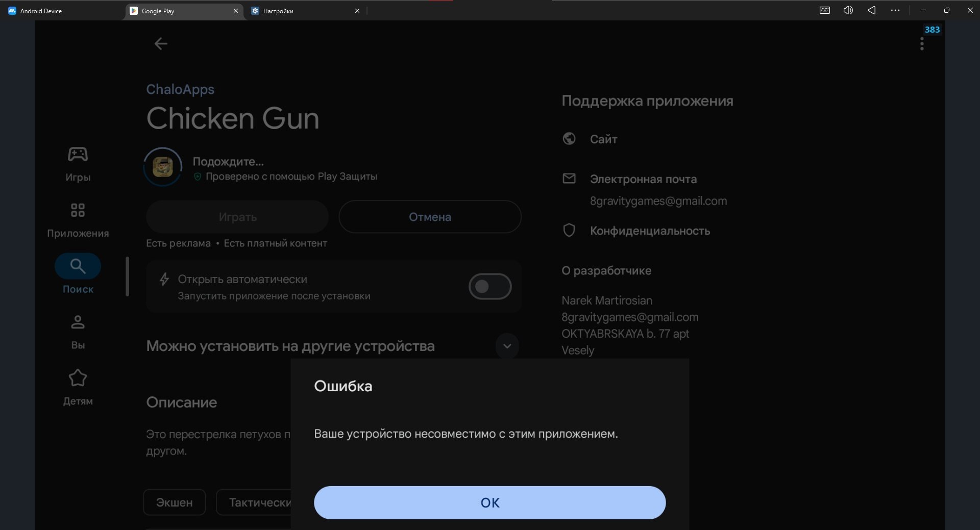980x530 pixels.
Task: Click the Электронная почта support entry
Action: tap(643, 179)
